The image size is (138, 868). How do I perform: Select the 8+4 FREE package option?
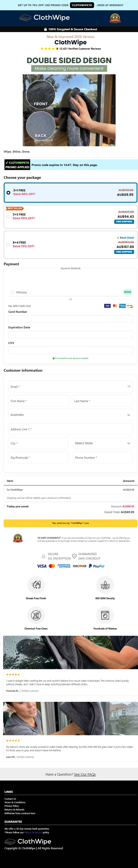pos(71,245)
